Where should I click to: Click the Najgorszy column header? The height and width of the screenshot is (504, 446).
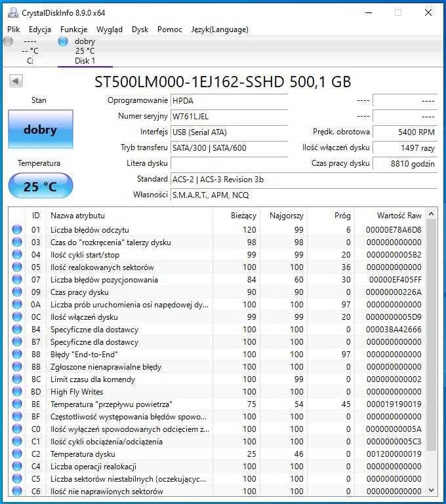(x=283, y=216)
